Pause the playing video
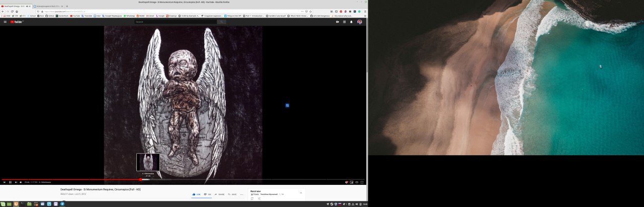This screenshot has width=644, height=207. point(10,182)
